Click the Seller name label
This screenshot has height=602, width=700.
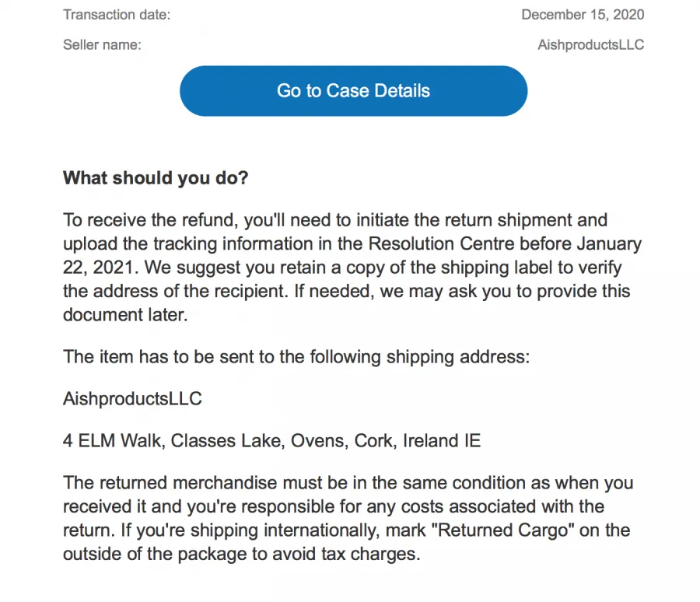[x=102, y=44]
